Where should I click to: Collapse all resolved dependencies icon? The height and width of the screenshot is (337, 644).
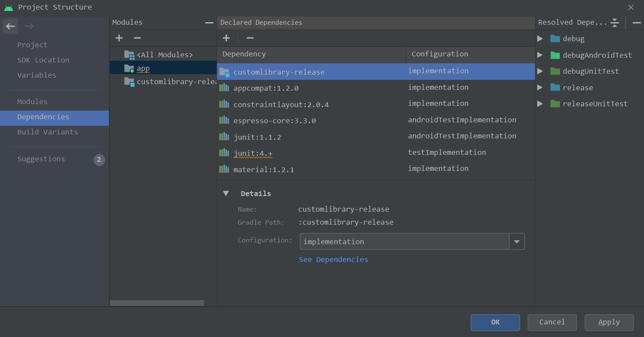point(614,23)
